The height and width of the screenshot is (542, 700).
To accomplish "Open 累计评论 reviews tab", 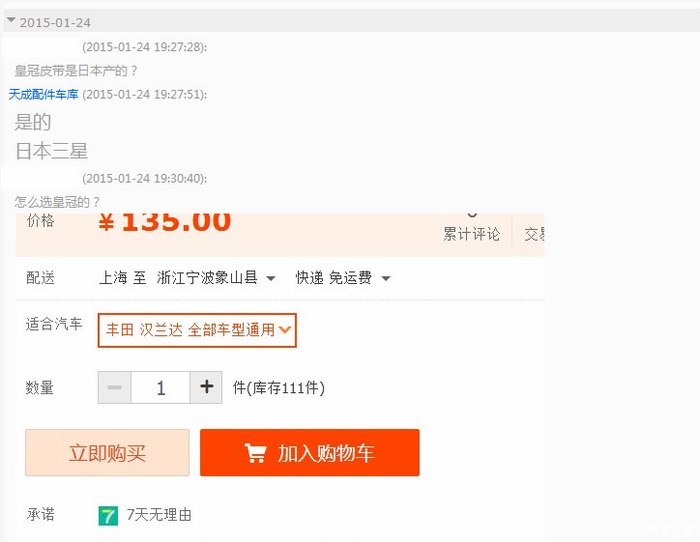I will point(471,234).
